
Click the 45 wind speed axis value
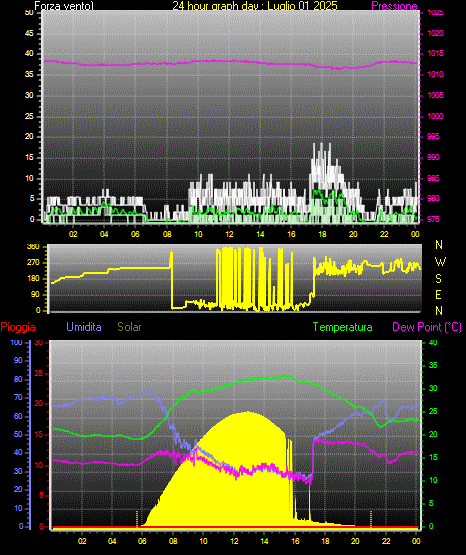point(29,33)
